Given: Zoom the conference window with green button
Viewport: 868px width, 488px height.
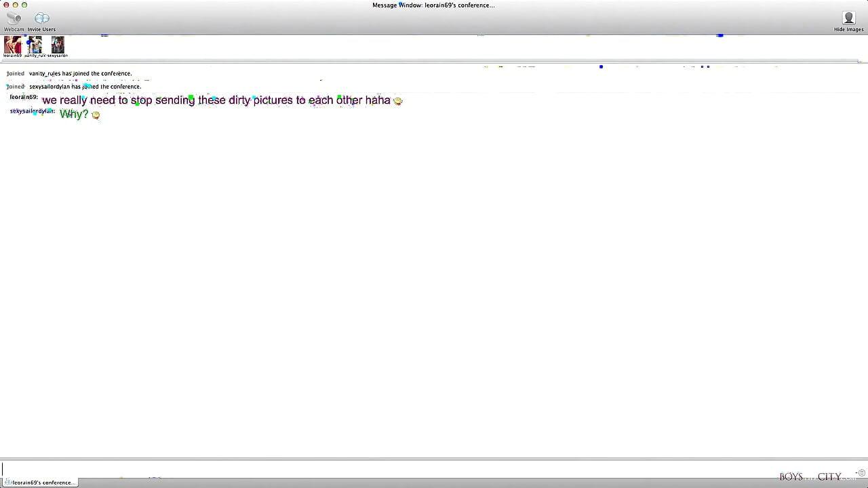Looking at the screenshot, I should tap(24, 5).
